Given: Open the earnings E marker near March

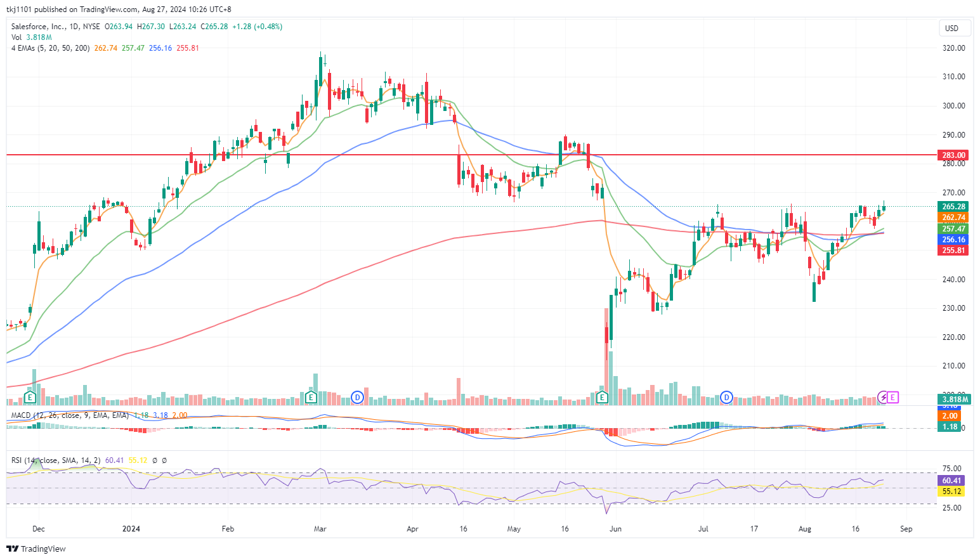Looking at the screenshot, I should [x=311, y=398].
